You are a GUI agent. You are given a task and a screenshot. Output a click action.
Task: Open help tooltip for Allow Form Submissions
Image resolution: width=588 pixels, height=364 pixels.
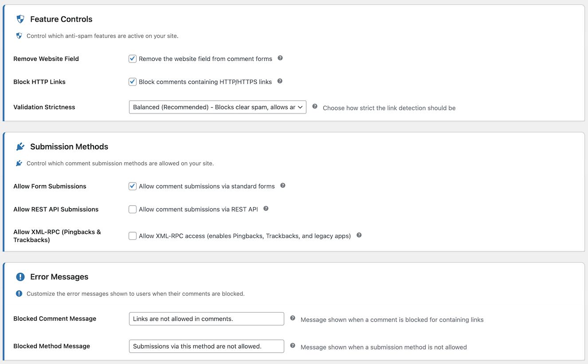click(282, 186)
